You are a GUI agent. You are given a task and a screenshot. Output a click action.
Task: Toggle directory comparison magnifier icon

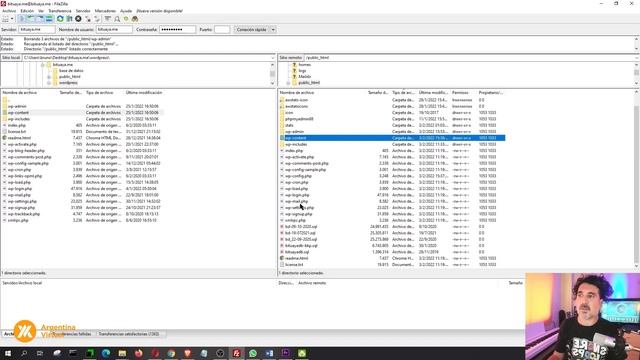coord(117,19)
